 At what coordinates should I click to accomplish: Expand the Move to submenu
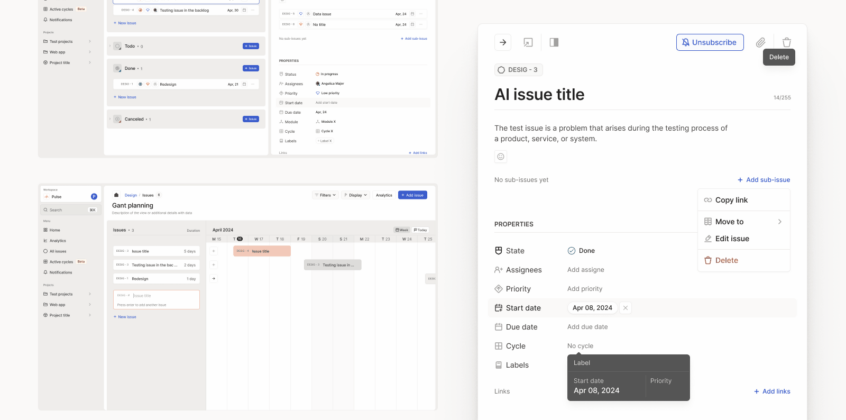click(743, 221)
